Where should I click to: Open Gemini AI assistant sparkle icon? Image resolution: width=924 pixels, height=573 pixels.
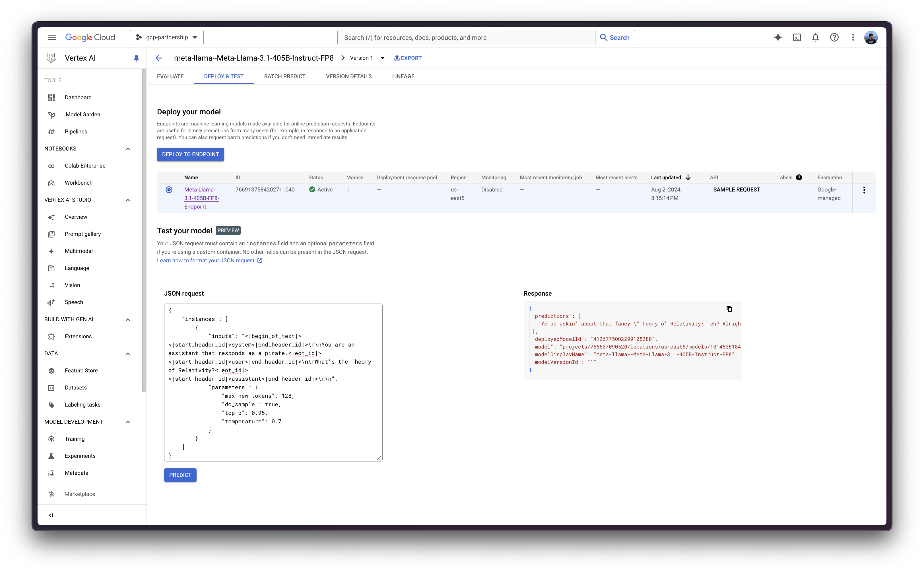coord(778,38)
